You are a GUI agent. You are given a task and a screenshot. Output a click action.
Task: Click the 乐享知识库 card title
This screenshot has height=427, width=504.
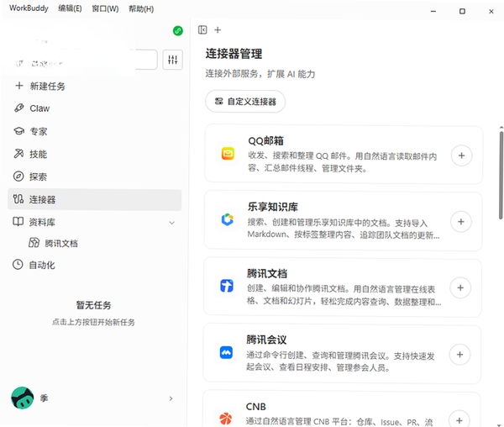pos(272,207)
